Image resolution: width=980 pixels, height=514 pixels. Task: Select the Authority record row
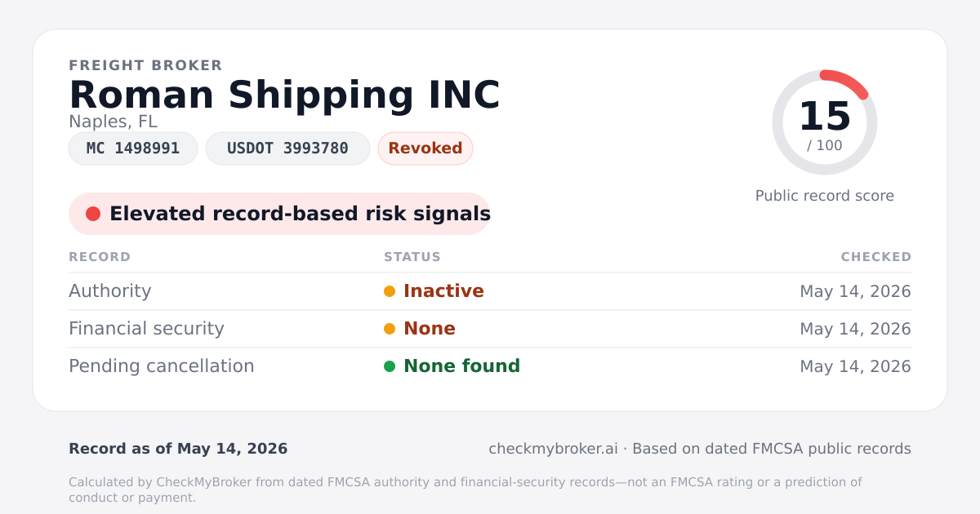(490, 291)
